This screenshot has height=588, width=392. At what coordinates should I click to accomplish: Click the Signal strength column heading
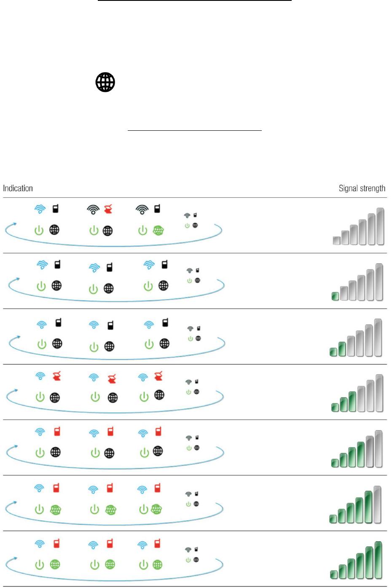(x=362, y=189)
